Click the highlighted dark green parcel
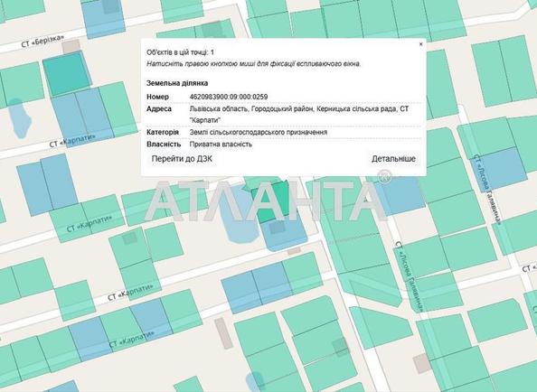The height and width of the screenshot is (392, 537). [272, 201]
